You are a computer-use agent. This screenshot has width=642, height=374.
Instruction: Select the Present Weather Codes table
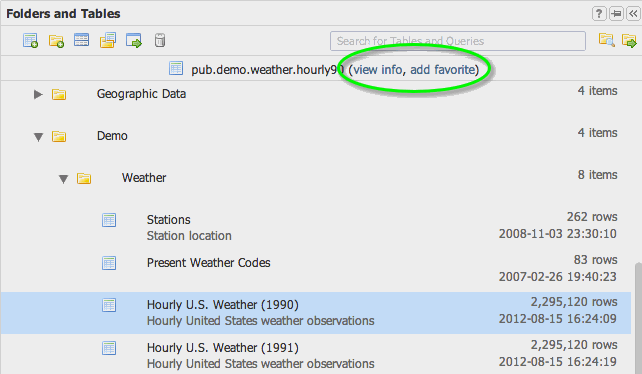316,270
